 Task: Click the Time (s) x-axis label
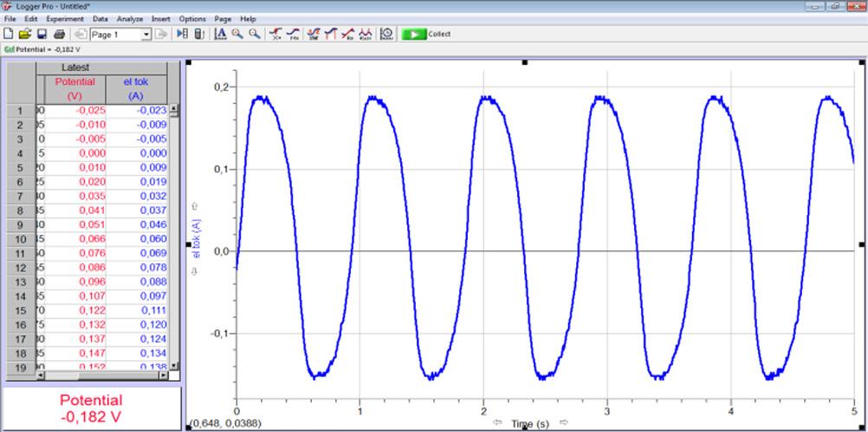click(x=530, y=424)
